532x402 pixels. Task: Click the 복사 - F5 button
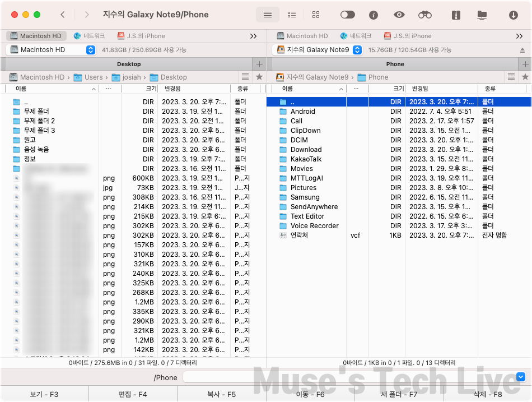coord(222,394)
